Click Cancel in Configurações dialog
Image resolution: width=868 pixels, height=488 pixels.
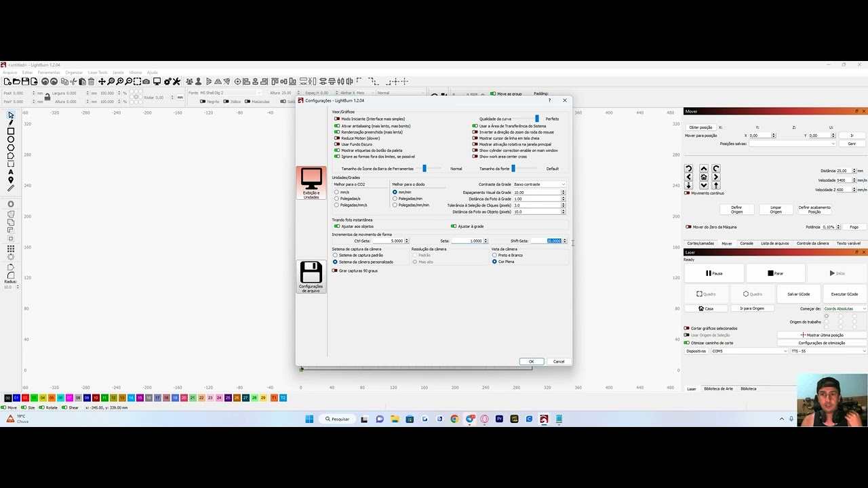[x=559, y=361]
